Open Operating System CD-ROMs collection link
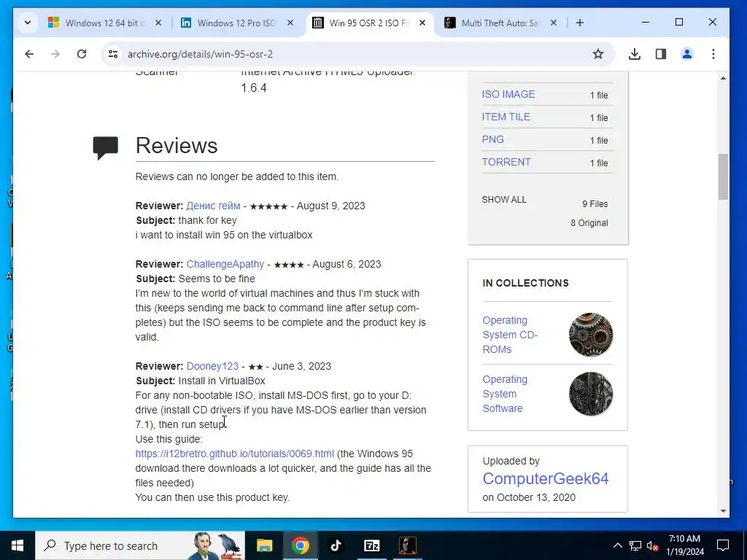This screenshot has height=560, width=747. click(510, 335)
